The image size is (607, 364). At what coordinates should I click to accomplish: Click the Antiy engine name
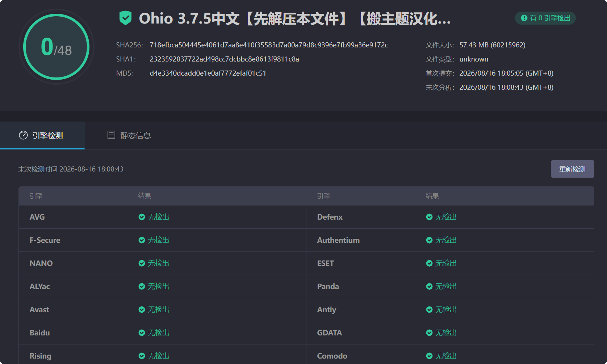coord(327,310)
